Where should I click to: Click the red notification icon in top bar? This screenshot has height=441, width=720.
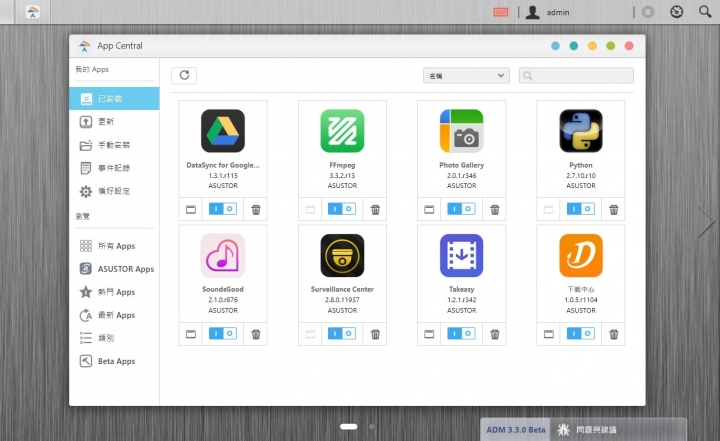[501, 12]
